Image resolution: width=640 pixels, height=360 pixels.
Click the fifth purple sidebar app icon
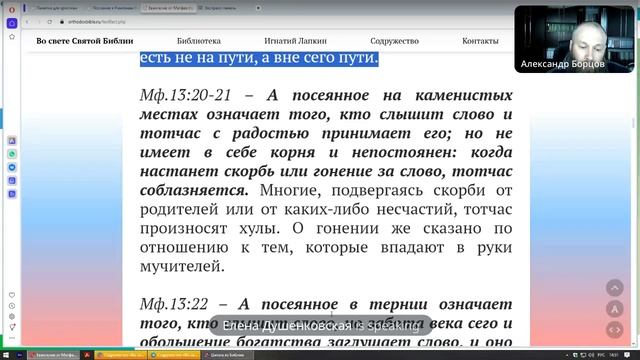tap(12, 194)
